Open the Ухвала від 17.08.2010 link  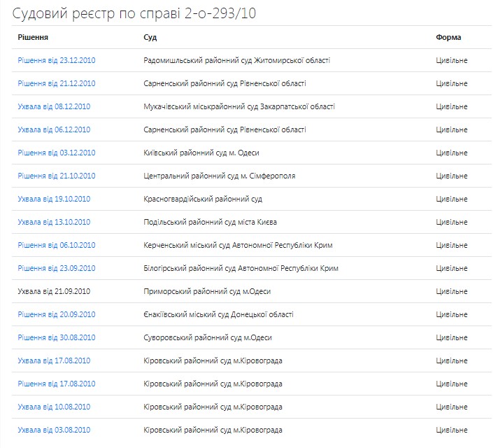tap(54, 360)
